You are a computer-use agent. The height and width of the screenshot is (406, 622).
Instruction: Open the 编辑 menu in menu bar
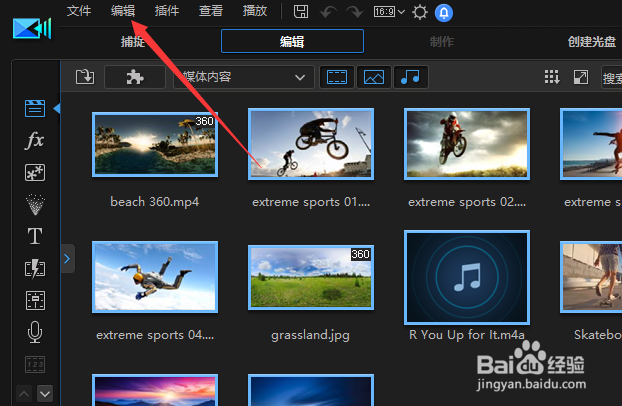point(123,11)
